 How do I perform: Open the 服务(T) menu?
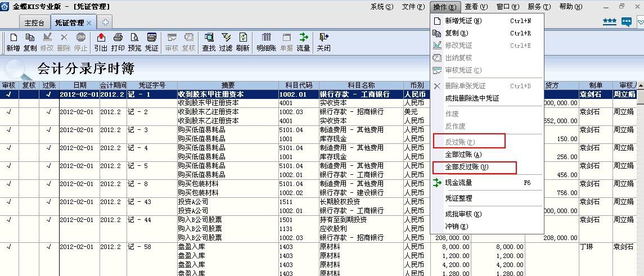539,7
